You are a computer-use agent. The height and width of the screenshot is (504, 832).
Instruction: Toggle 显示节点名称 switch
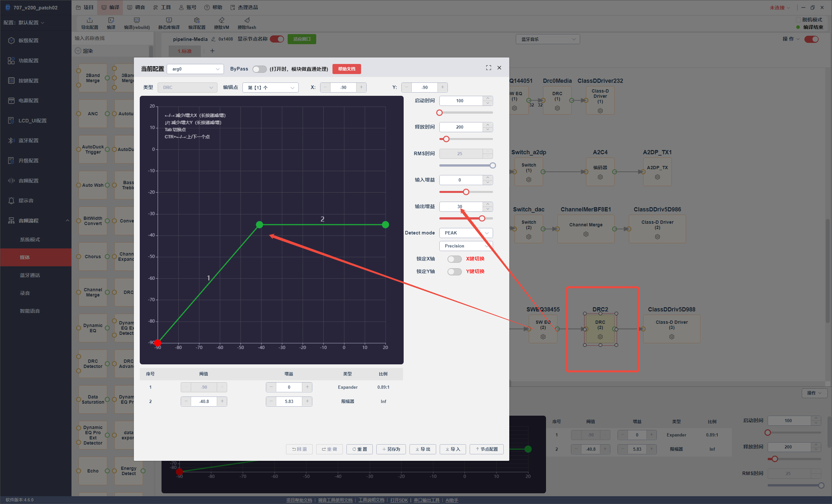pos(277,39)
